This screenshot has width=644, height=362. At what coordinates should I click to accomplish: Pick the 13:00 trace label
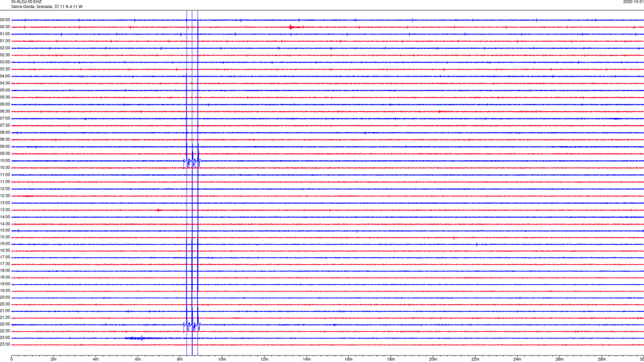(5, 202)
